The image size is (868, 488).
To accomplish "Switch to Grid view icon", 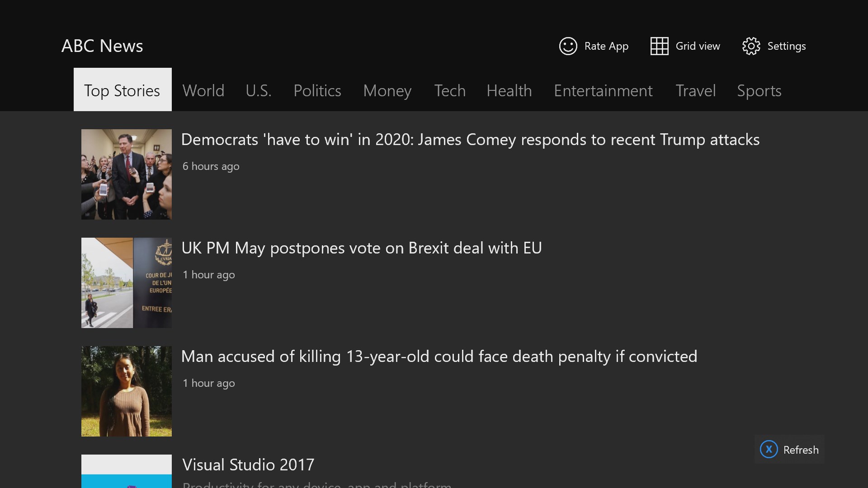I will (x=659, y=46).
